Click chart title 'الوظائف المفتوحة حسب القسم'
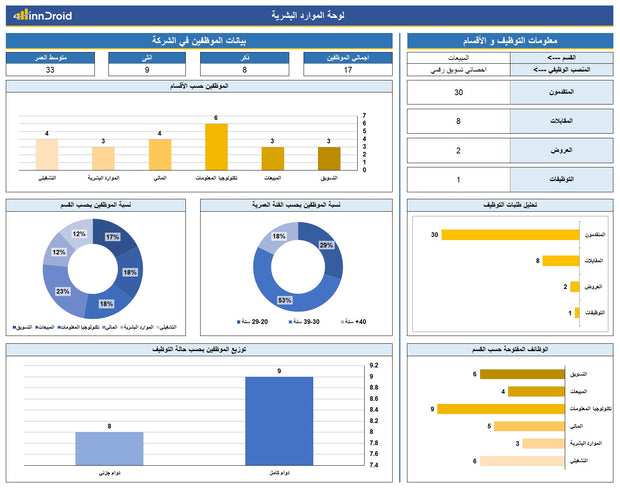Viewport: 620px width, 489px height. pyautogui.click(x=510, y=350)
